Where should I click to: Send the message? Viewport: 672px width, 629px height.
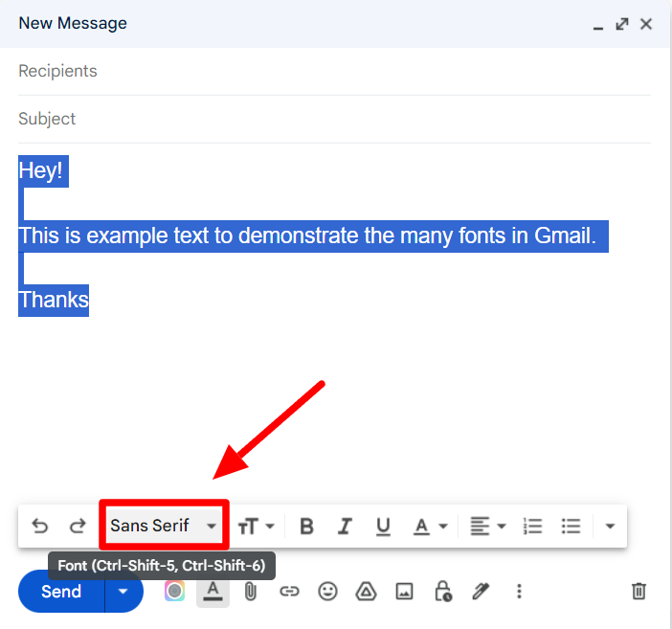[x=61, y=592]
